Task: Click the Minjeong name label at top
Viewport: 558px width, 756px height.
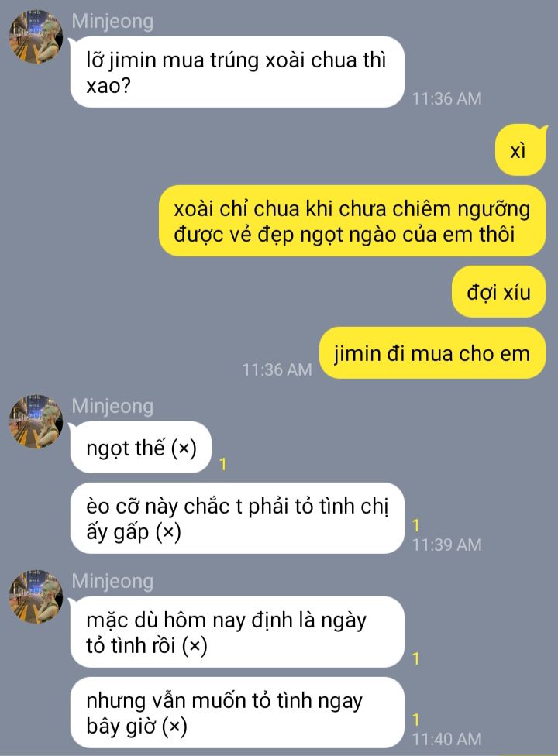Action: click(x=112, y=22)
